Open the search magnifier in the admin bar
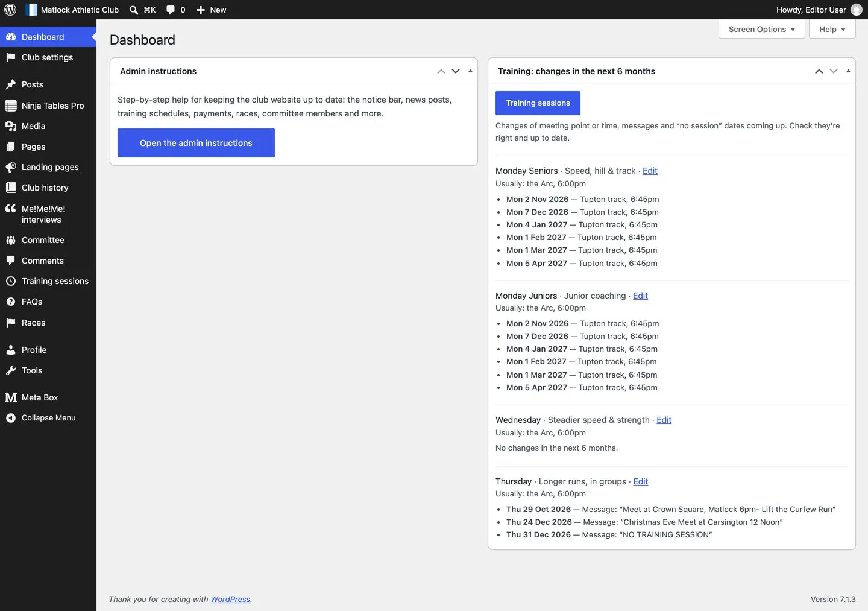 [x=134, y=10]
